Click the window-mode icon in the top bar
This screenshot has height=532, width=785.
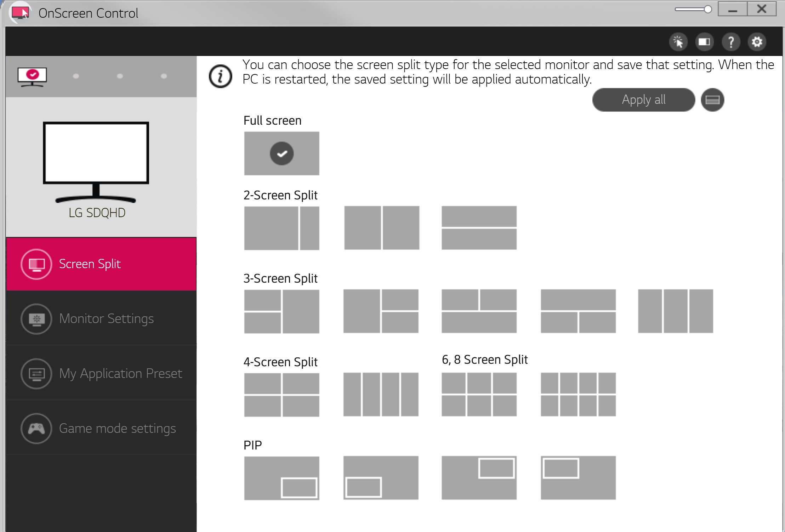point(704,42)
